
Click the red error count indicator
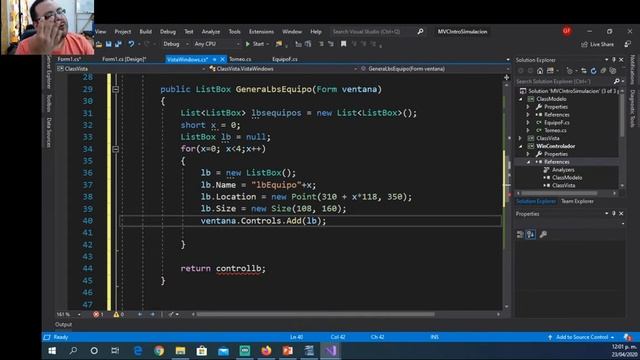pos(98,314)
